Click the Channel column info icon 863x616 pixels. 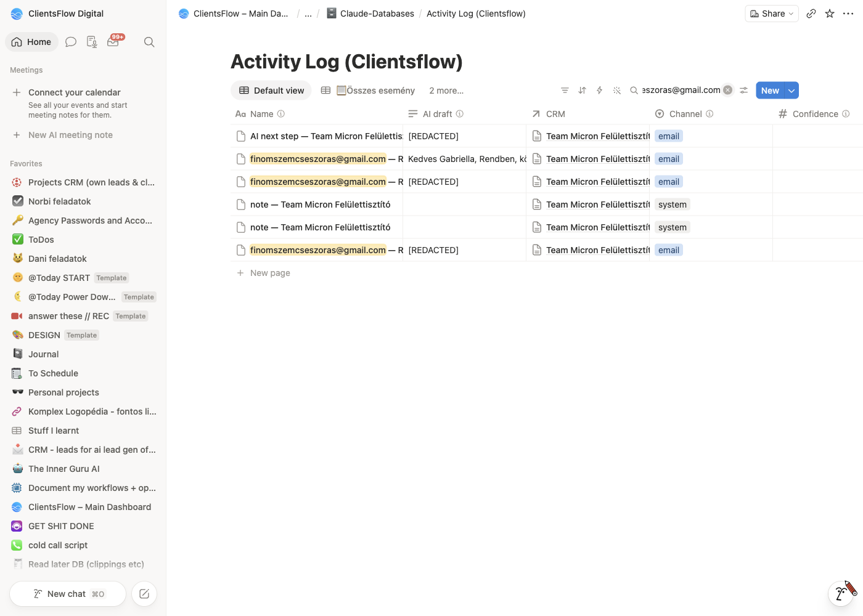tap(710, 114)
